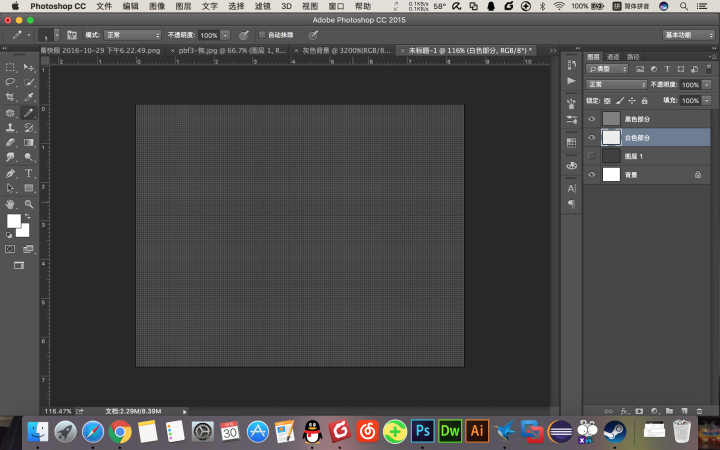The width and height of the screenshot is (720, 450).
Task: Toggle layer filtering switch on or off
Action: (x=709, y=69)
